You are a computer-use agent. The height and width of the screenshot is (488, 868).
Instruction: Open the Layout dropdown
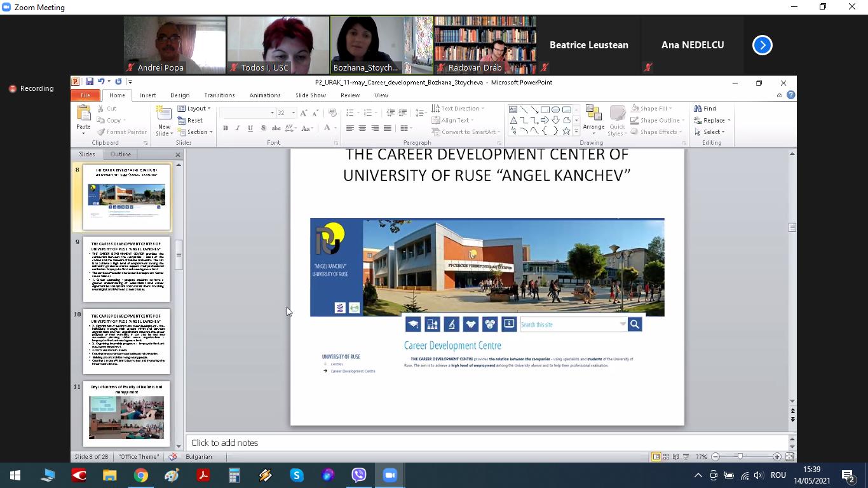tap(194, 108)
